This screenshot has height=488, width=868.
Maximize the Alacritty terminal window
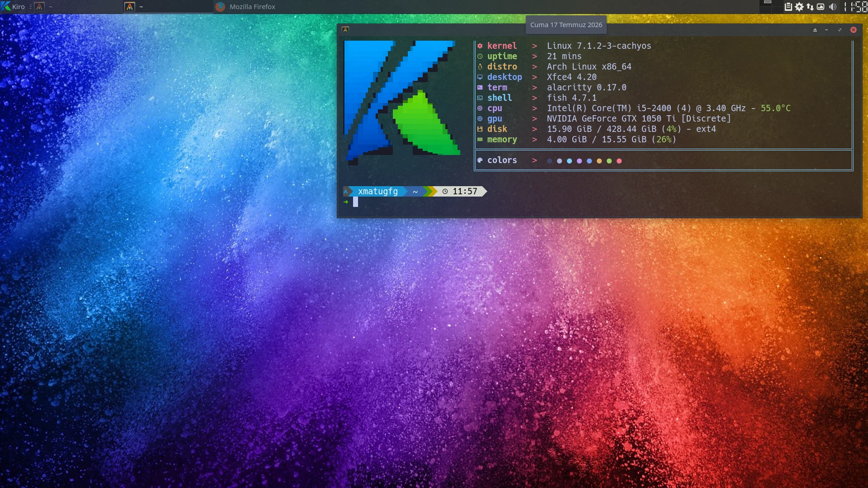point(840,30)
